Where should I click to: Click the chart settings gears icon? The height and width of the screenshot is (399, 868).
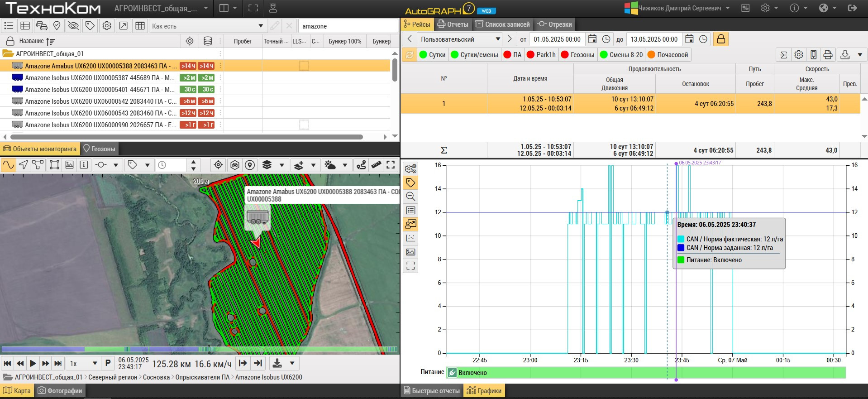coord(410,169)
